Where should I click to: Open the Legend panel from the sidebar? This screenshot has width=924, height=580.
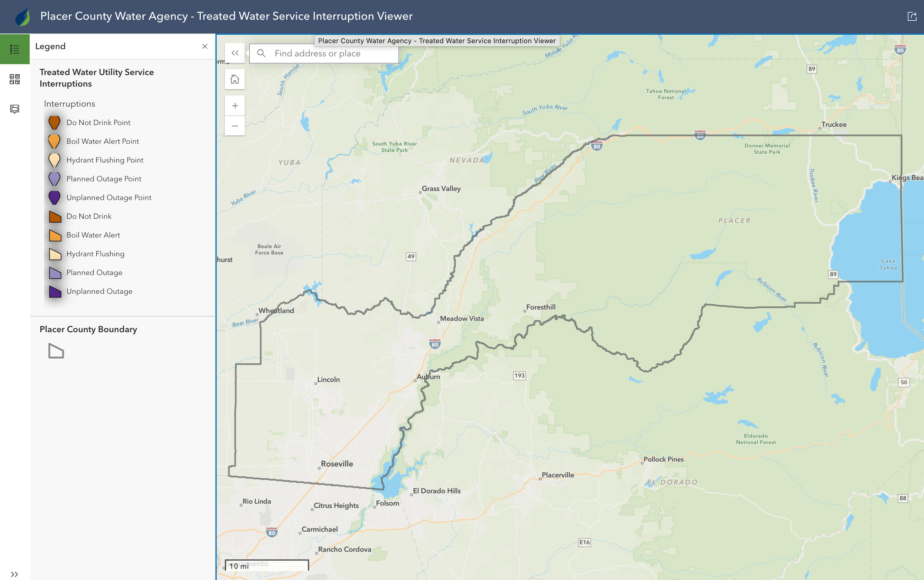tap(14, 48)
